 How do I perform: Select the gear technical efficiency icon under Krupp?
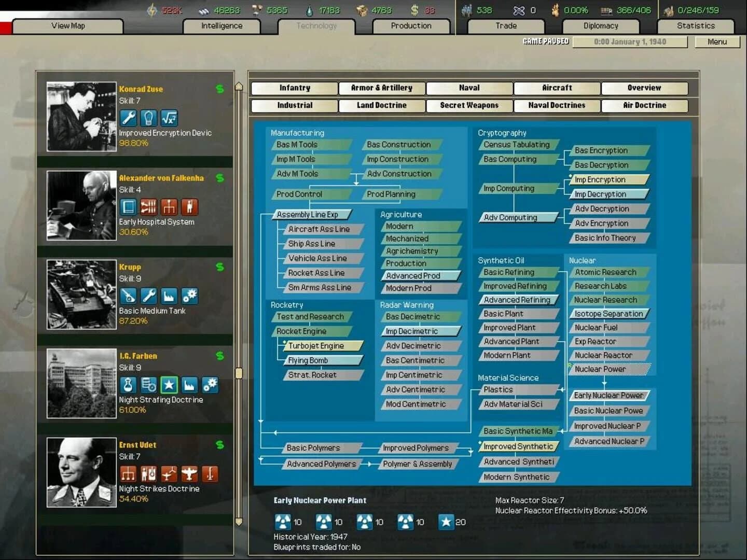[190, 296]
